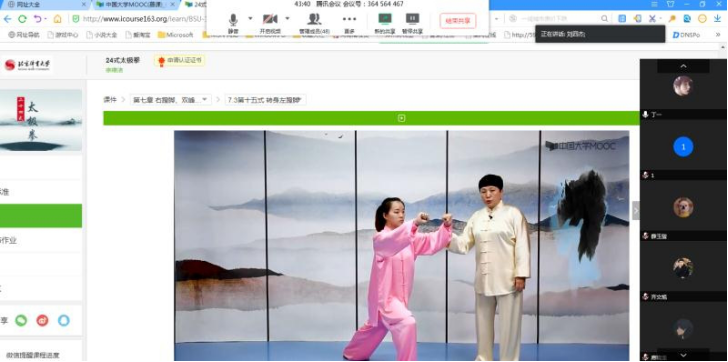Open the Microsoft bookmarks folder
Viewport: 728px width, 362px height.
click(176, 35)
